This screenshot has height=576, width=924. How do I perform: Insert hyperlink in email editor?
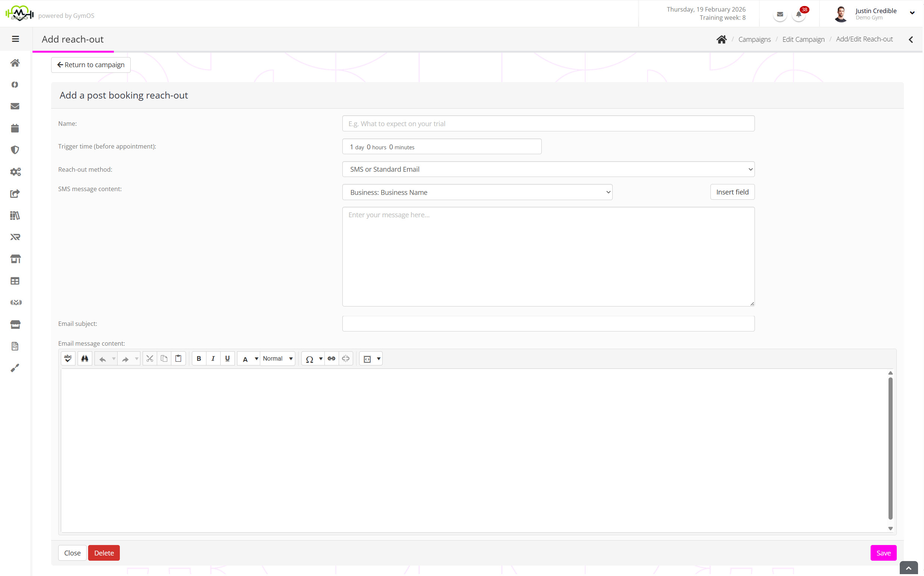332,358
